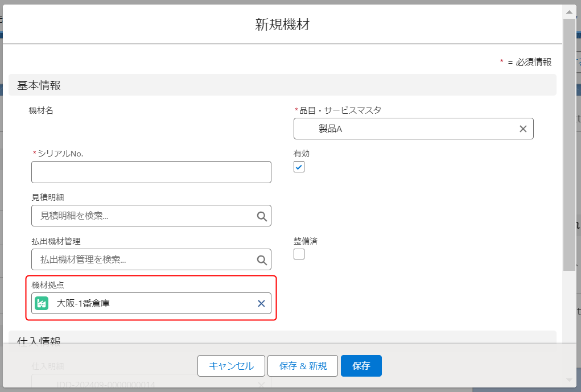Viewport: 581px width, 392px height.
Task: Clear the 製品A selection in 品目・サービスマスタ
Action: coord(523,129)
